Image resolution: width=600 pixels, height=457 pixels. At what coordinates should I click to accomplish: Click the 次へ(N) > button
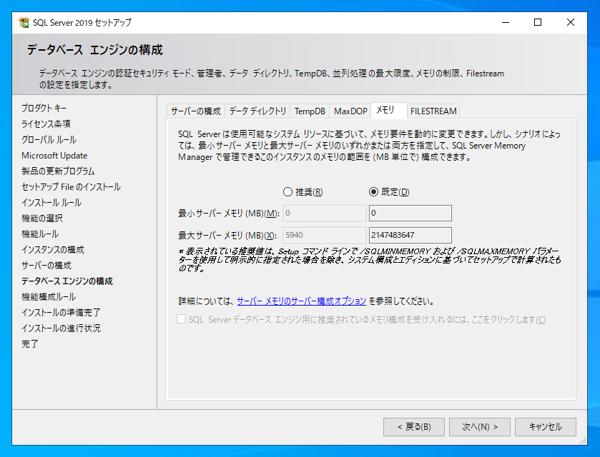click(x=479, y=427)
